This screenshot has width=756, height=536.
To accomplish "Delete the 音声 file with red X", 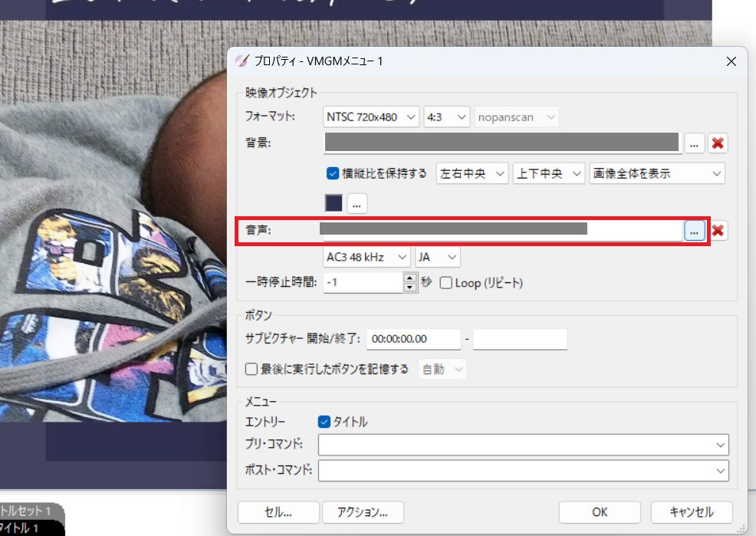I will point(719,231).
